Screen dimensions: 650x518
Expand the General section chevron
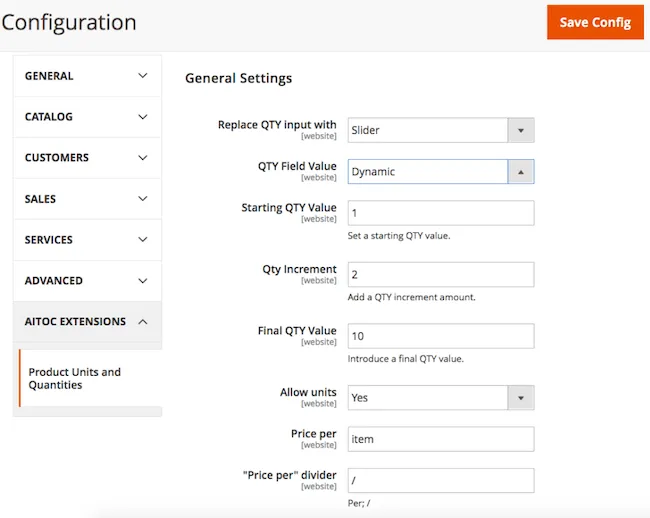[x=143, y=76]
